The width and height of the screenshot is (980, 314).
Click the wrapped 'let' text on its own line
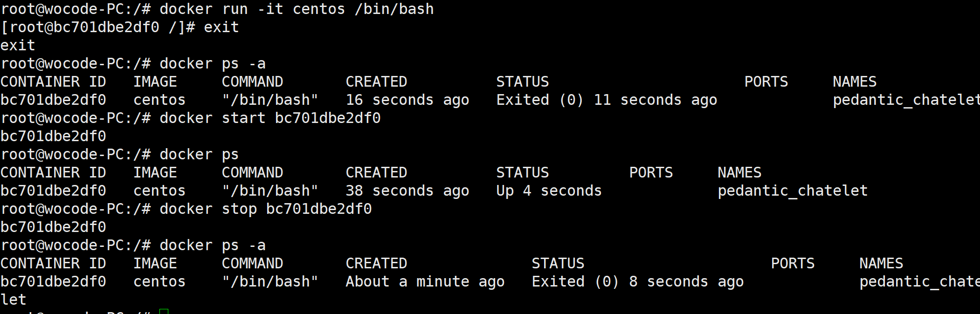[x=14, y=300]
